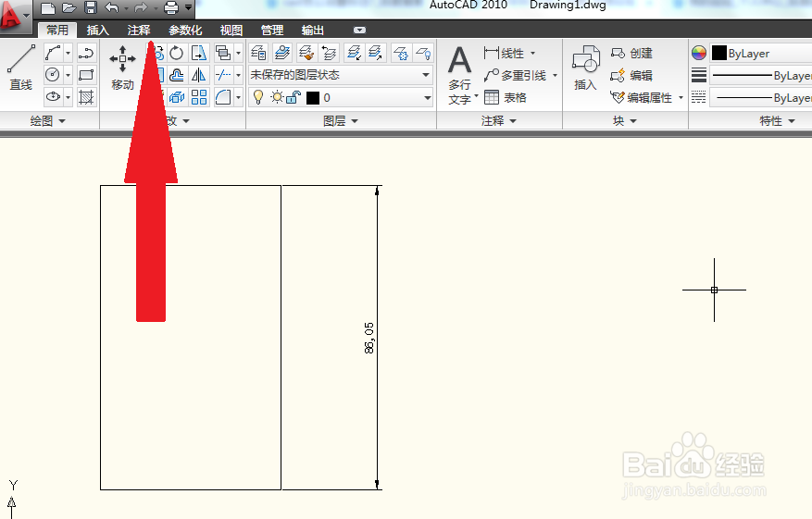Screen dimensions: 812x519
Task: Click the Undo arrow icon
Action: click(112, 7)
